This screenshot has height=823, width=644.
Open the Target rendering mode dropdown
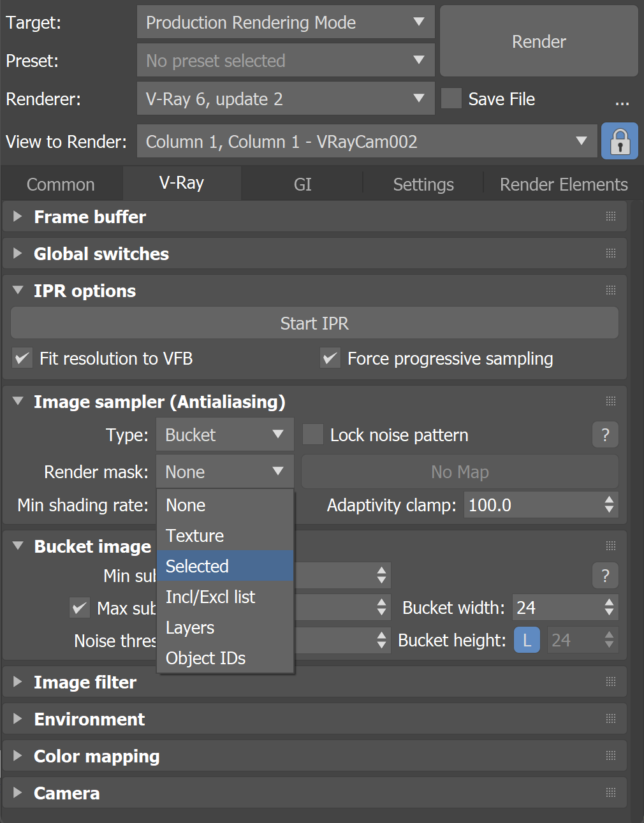click(x=285, y=22)
